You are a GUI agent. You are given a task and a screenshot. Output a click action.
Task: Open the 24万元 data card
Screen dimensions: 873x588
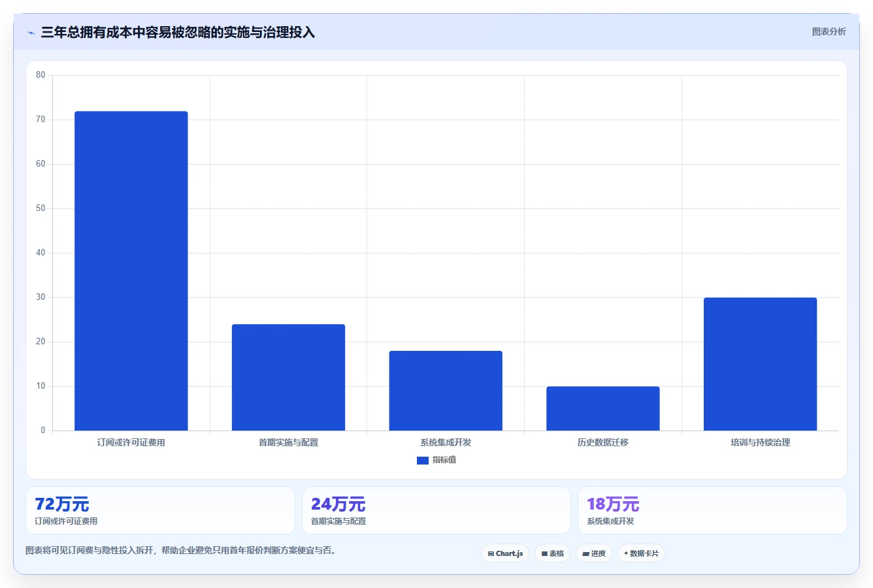[x=436, y=510]
